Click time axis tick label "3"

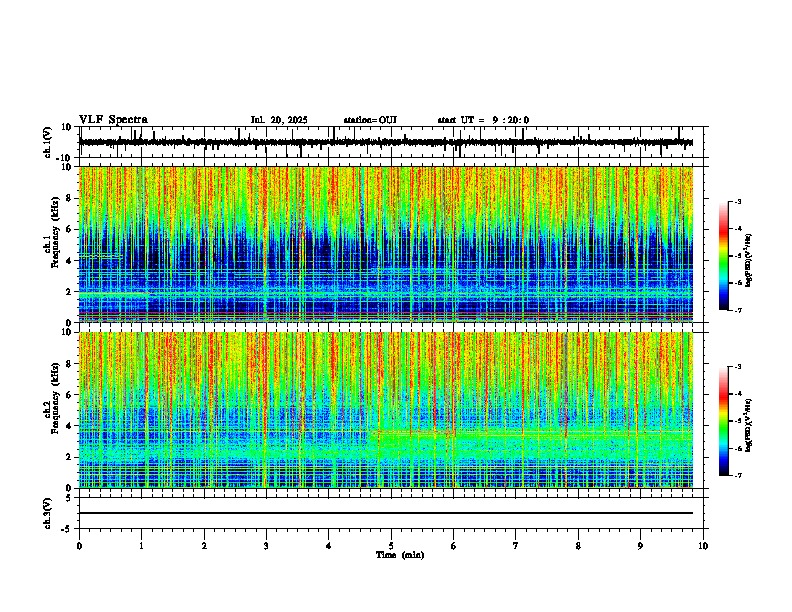pos(266,546)
